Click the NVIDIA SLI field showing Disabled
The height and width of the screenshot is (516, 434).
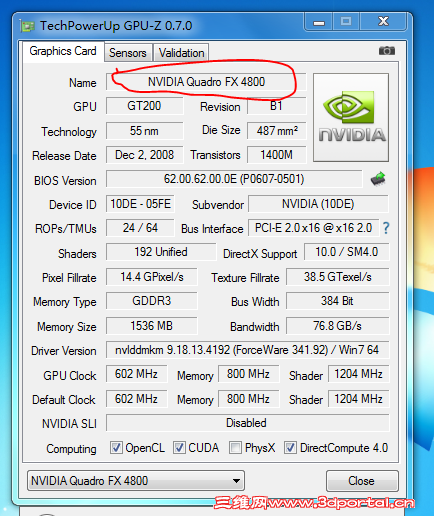247,423
